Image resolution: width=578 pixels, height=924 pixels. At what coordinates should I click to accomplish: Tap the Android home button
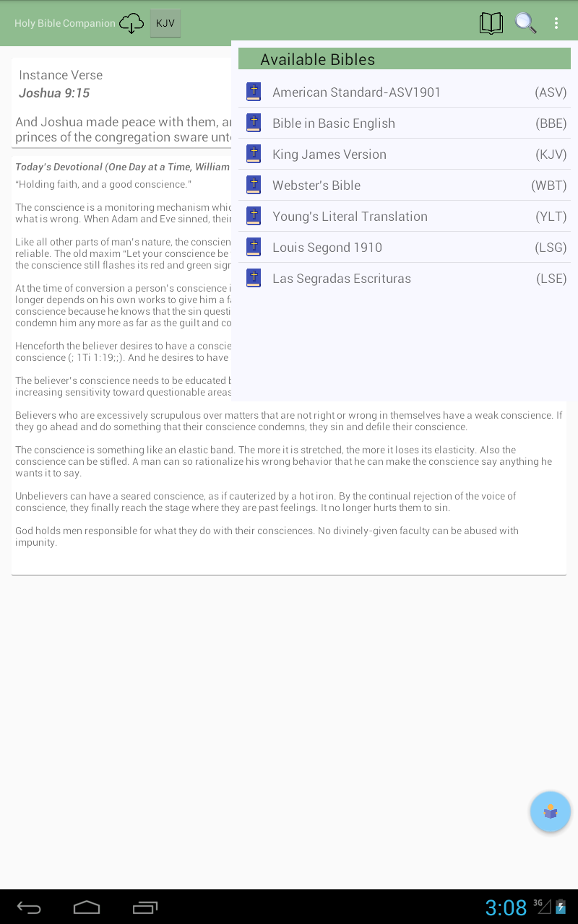tap(87, 907)
